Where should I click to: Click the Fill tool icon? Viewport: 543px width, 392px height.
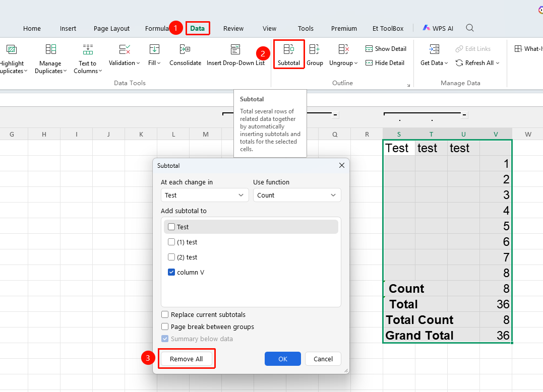tap(154, 49)
